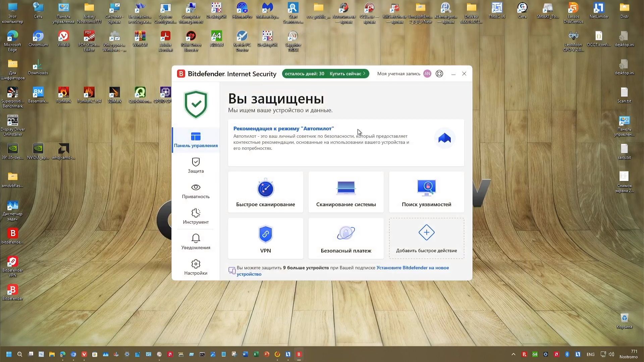The width and height of the screenshot is (644, 362).
Task: Open the Приватность panel
Action: coord(196,191)
